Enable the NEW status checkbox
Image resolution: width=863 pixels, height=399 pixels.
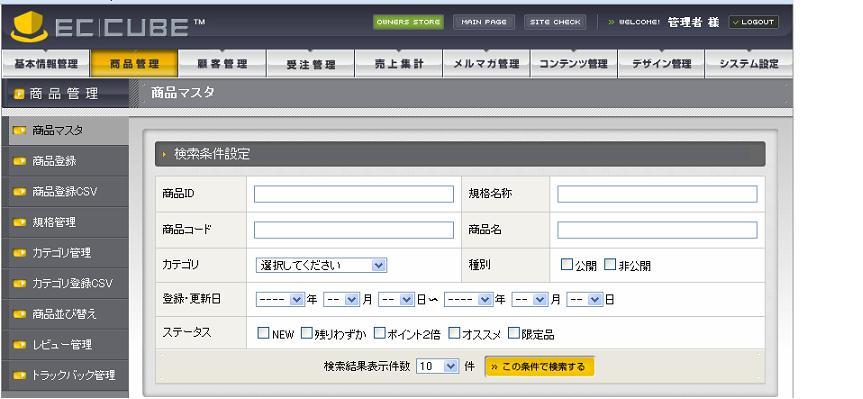click(264, 333)
